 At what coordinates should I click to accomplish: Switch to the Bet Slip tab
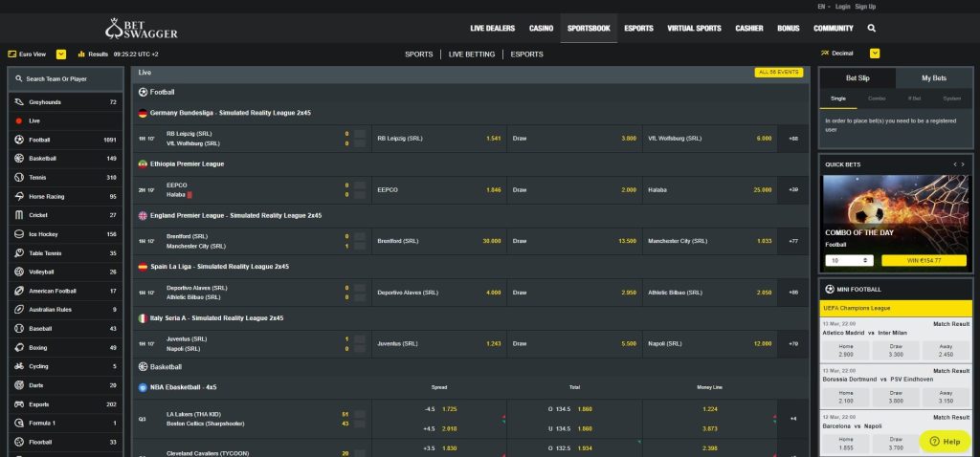857,78
